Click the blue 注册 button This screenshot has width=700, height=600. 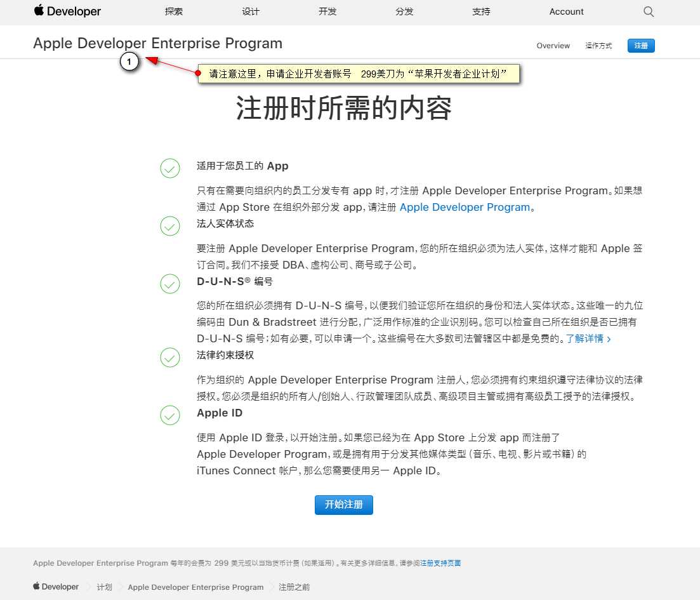point(641,46)
